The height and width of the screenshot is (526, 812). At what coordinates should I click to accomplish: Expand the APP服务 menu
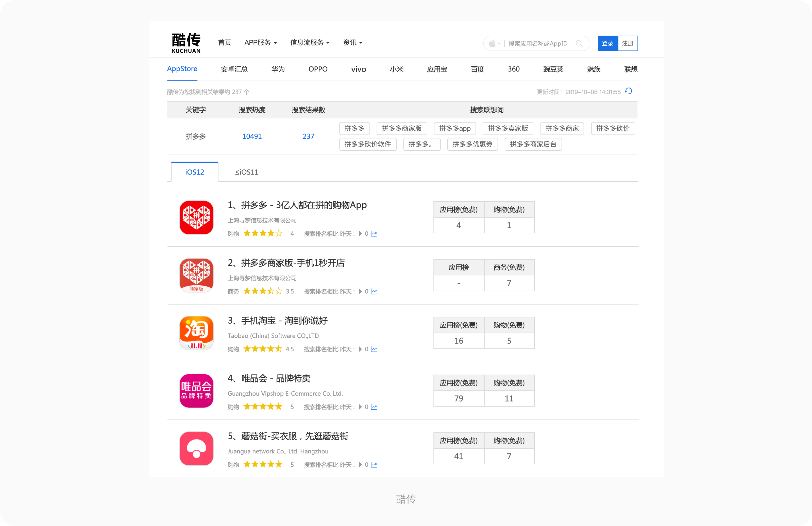point(261,43)
